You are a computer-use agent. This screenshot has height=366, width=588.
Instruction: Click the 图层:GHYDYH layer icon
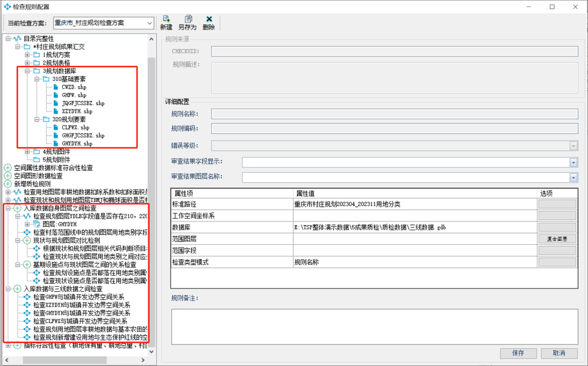click(36, 224)
